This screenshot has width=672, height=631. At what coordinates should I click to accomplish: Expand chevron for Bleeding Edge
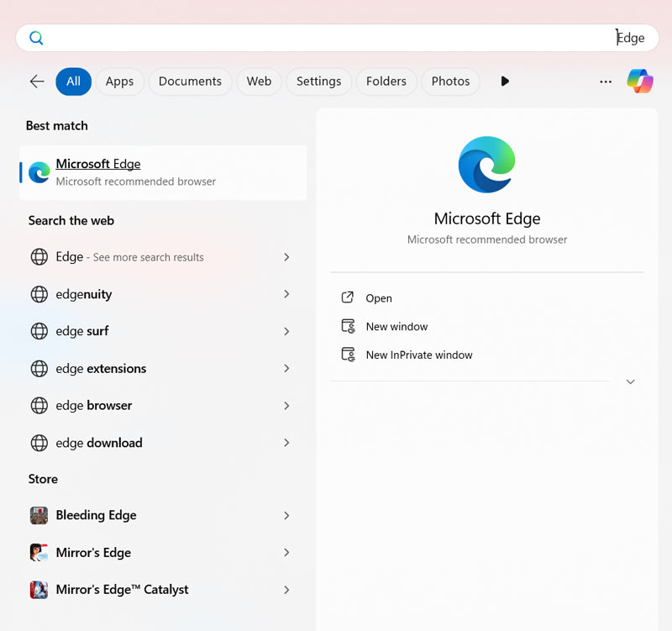(x=286, y=515)
